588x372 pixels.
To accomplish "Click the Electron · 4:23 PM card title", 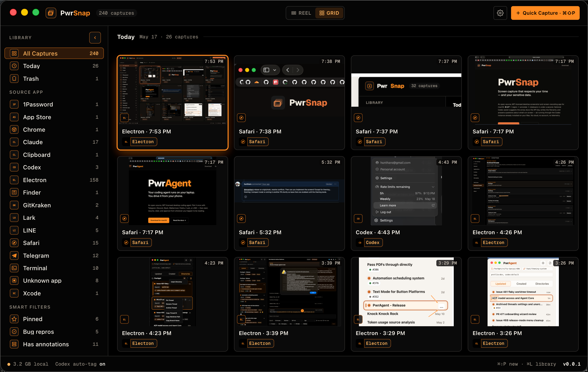I will (147, 333).
